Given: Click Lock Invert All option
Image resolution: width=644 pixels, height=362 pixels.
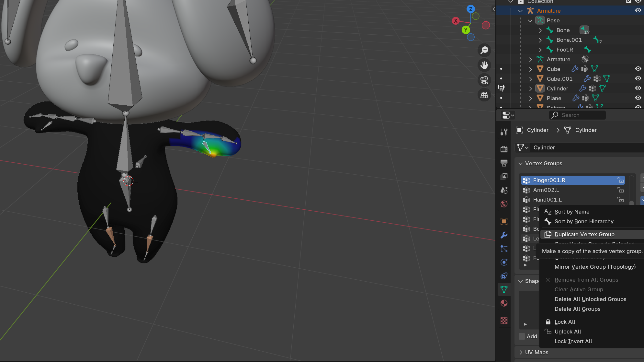Looking at the screenshot, I should tap(573, 341).
